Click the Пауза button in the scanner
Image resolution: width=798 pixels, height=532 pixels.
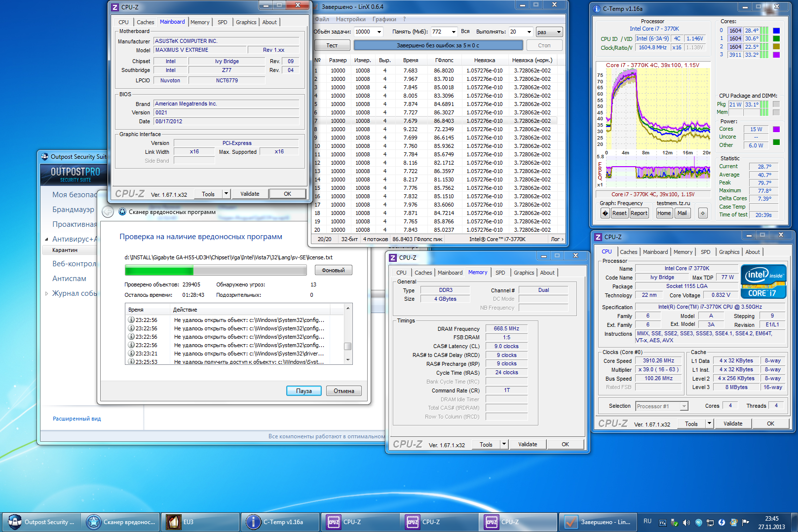coord(304,391)
